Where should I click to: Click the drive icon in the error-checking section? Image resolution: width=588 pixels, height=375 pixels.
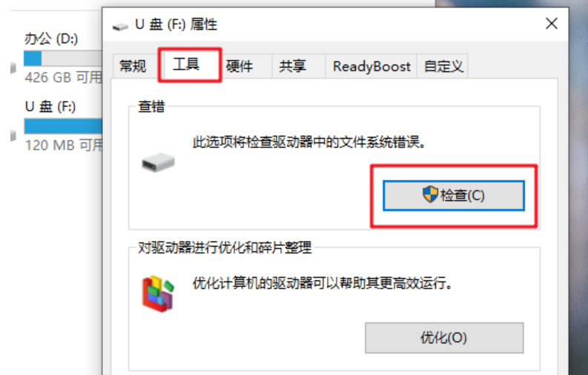click(158, 162)
